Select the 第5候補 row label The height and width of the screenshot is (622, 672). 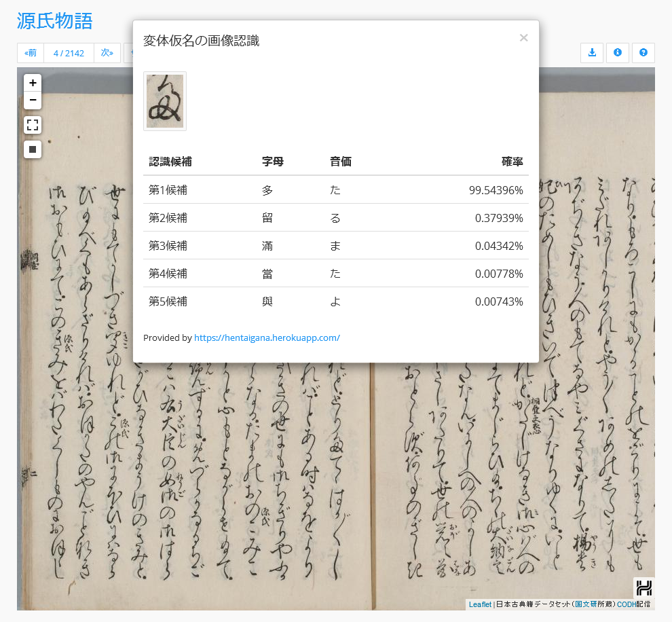168,301
